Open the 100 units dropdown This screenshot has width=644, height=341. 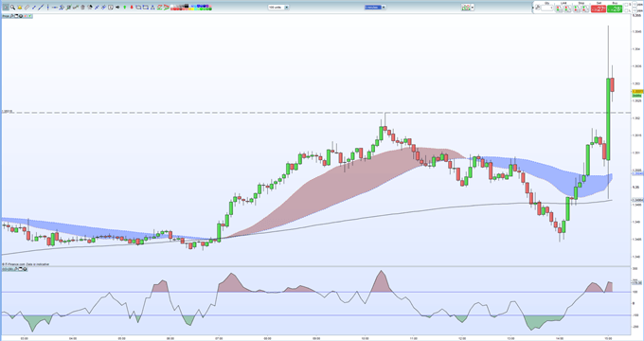coord(278,7)
